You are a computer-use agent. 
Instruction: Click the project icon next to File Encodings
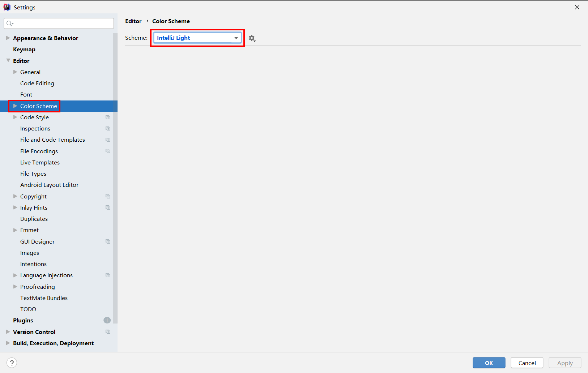pos(108,151)
